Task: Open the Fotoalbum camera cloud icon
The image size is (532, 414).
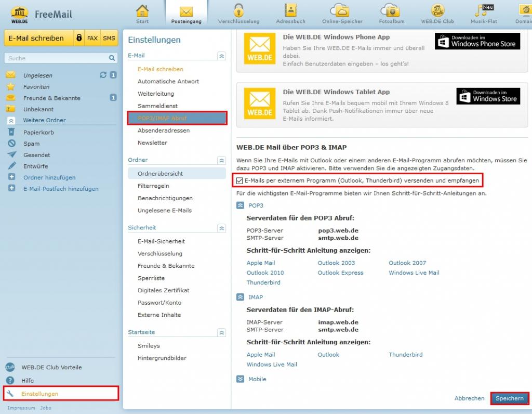Action: 390,11
